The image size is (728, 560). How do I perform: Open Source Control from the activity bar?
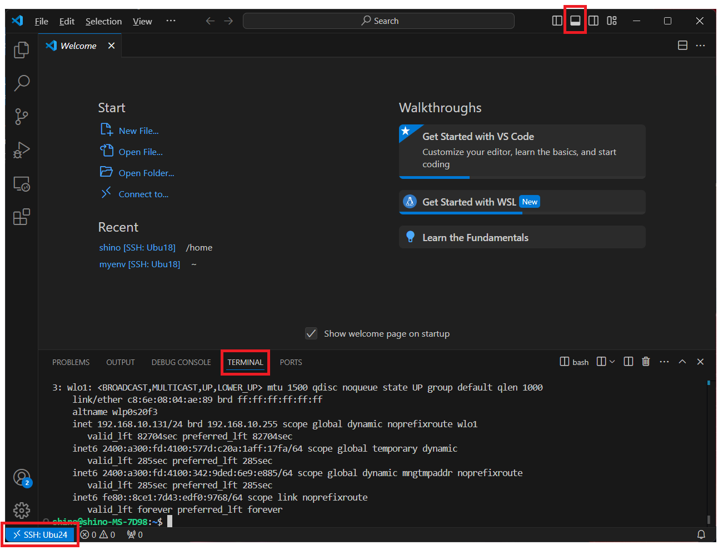[x=21, y=117]
